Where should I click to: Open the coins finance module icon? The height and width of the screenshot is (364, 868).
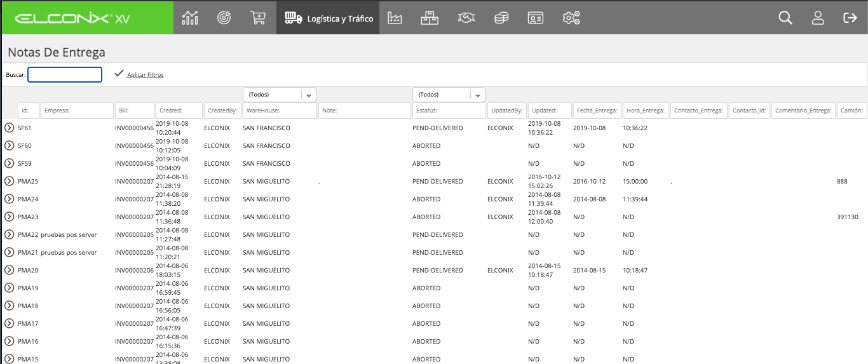tap(501, 18)
